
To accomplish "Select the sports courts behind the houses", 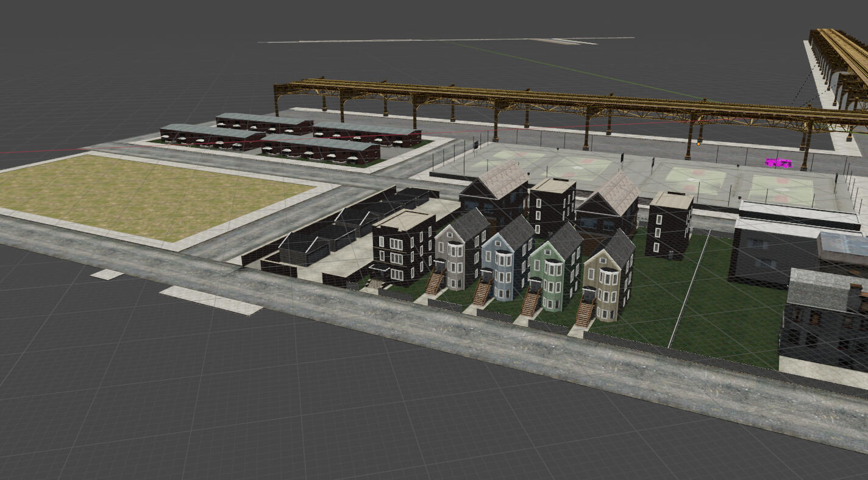I will (646, 174).
